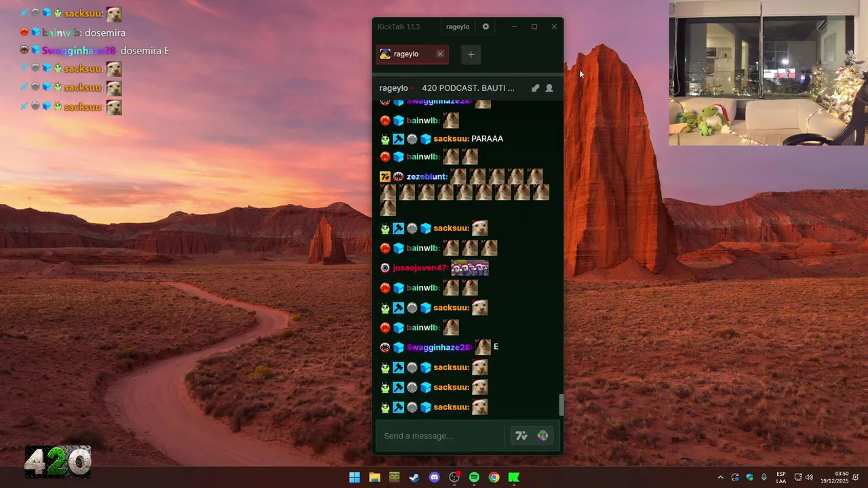This screenshot has width=868, height=488.
Task: Open the volume tray icon
Action: click(x=809, y=477)
